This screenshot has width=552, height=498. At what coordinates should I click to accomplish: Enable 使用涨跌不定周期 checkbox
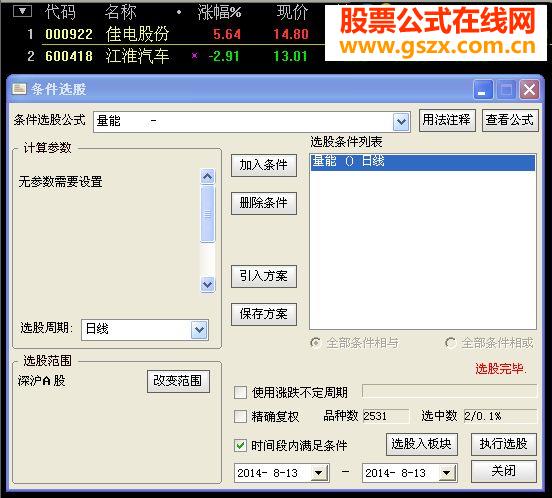point(240,392)
